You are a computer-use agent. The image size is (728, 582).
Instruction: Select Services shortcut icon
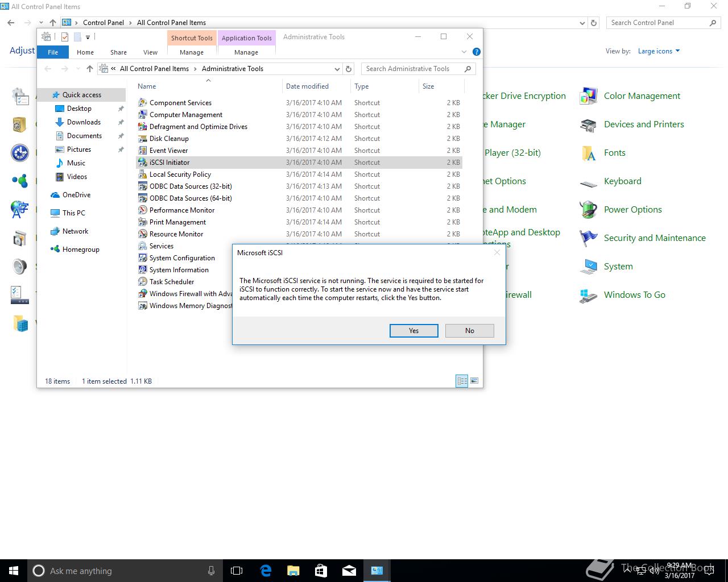click(x=143, y=246)
